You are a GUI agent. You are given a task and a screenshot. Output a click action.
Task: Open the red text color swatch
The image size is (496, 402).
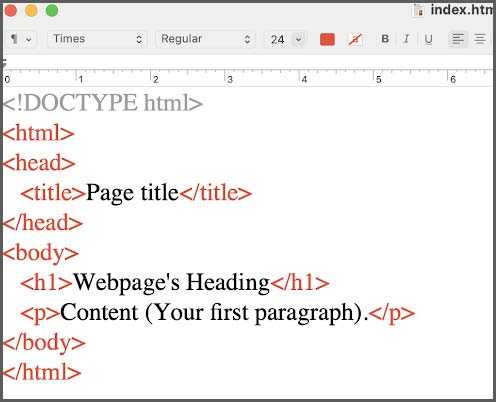click(327, 39)
